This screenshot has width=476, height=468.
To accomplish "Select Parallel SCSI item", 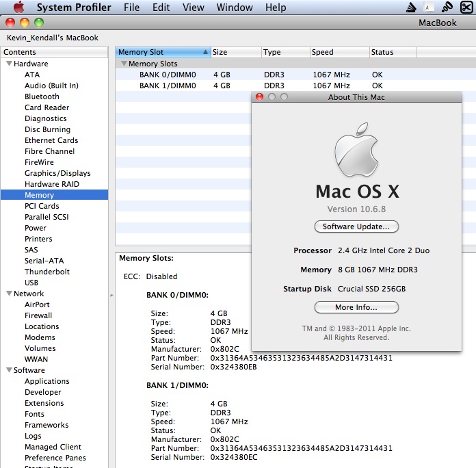I will click(47, 217).
